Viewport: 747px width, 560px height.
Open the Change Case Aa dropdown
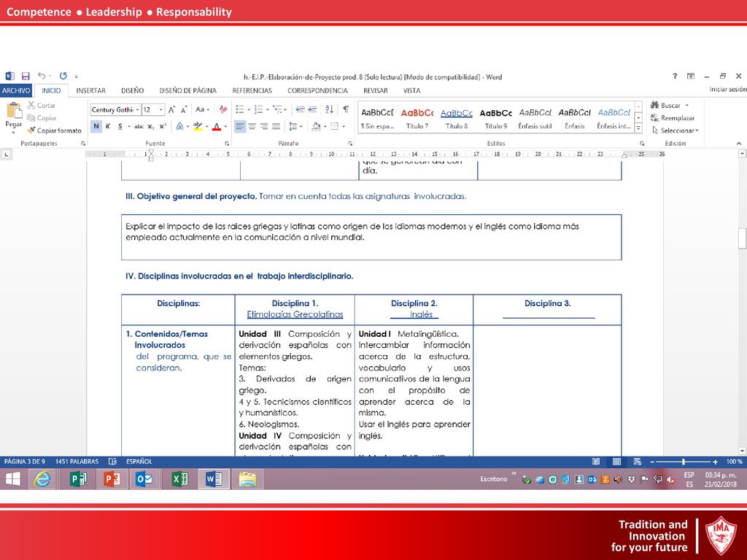tap(203, 109)
